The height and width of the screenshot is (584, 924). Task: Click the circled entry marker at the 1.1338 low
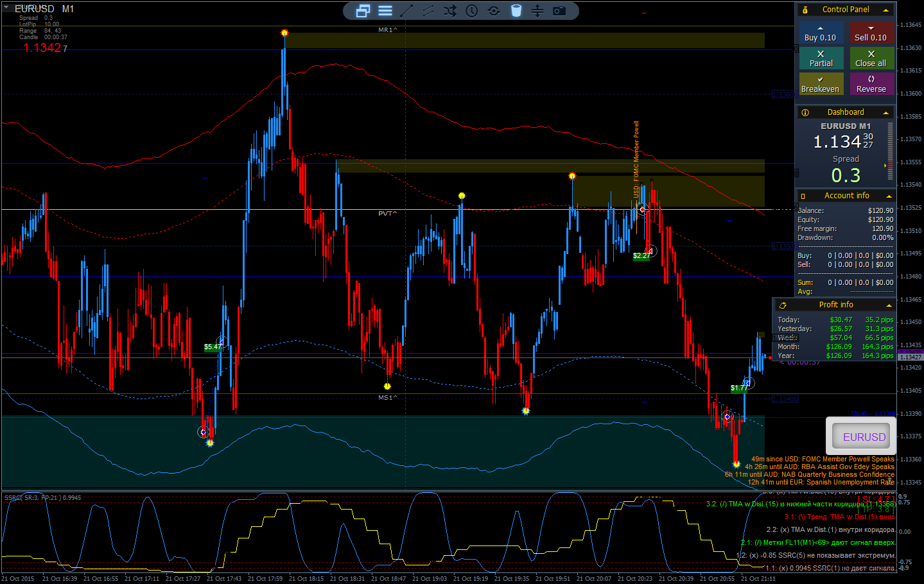click(x=204, y=432)
